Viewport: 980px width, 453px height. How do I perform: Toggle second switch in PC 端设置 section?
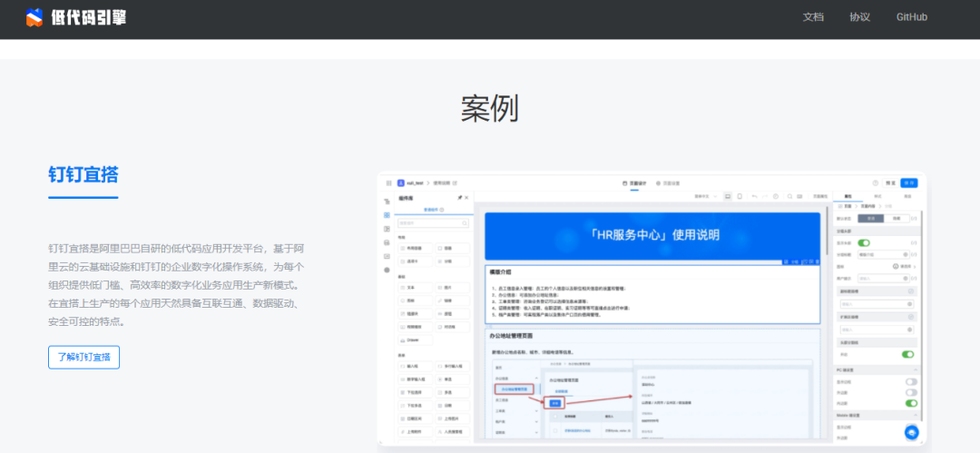tap(911, 392)
